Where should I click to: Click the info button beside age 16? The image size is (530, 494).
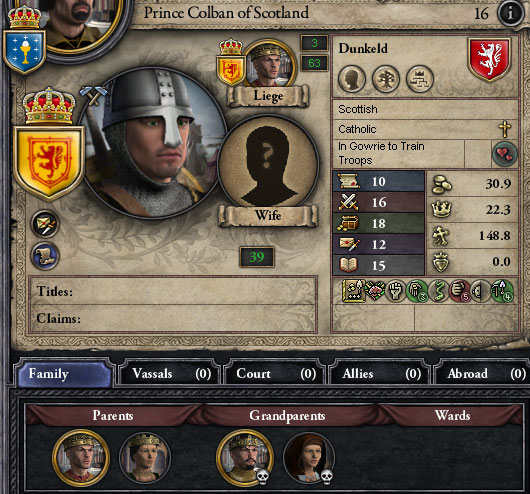tap(510, 13)
